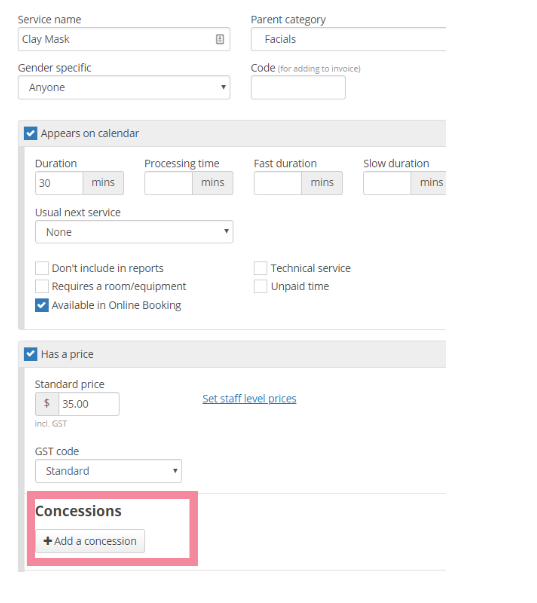Click the dollar sign beside Standard price

(47, 404)
